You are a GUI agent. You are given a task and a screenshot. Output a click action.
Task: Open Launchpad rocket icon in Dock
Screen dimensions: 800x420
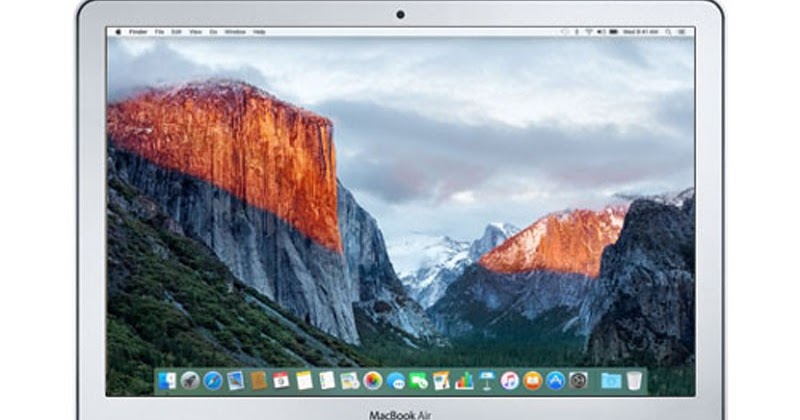[190, 381]
